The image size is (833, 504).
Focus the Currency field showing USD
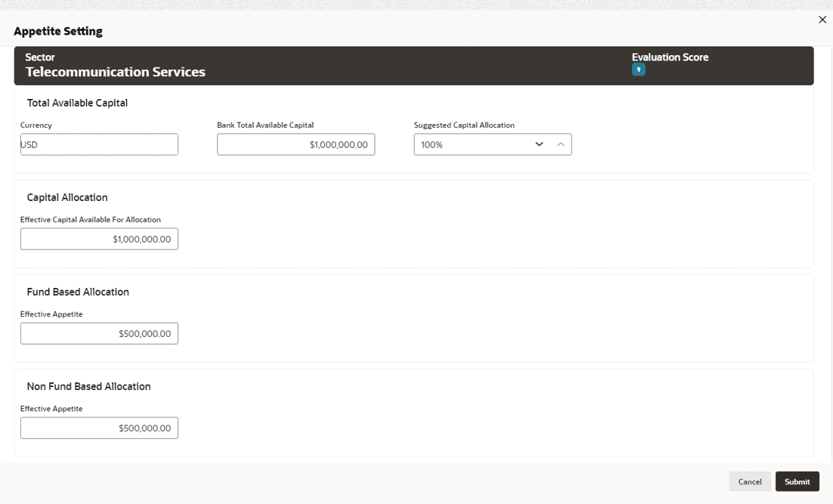pos(99,144)
